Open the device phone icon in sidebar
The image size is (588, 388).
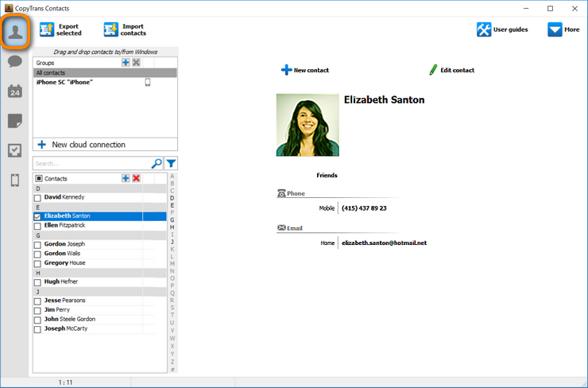(15, 180)
